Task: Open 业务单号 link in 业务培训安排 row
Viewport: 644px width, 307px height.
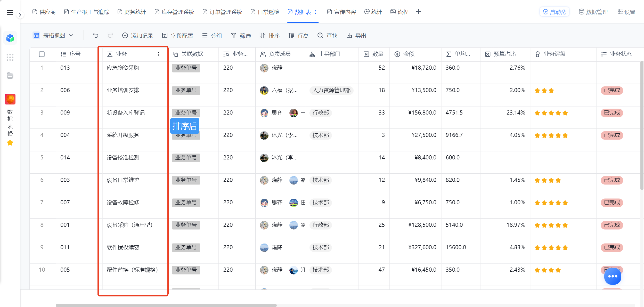Action: tap(186, 90)
